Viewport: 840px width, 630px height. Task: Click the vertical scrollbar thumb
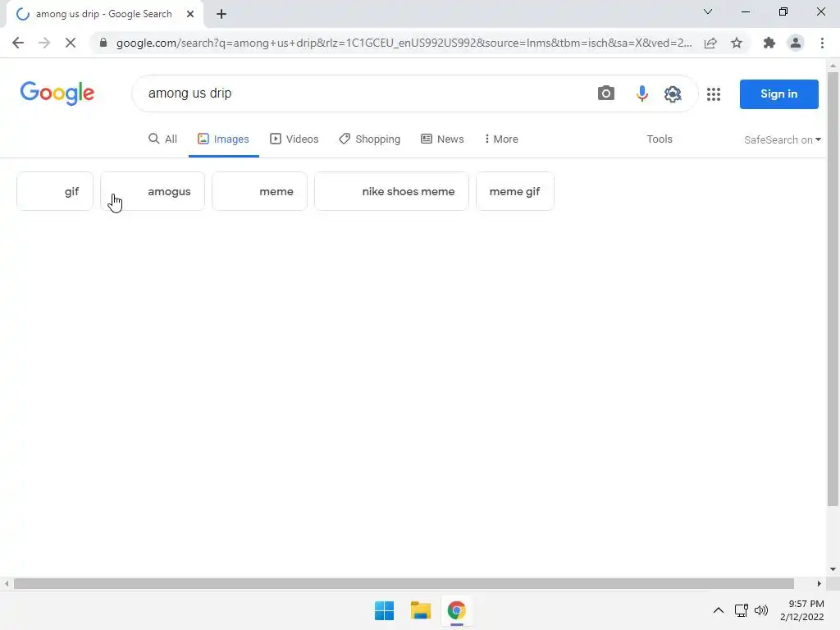[833, 290]
